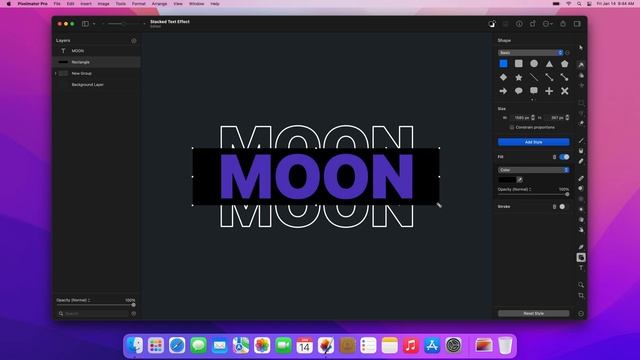Open layer Opacity blend mode selector
Viewport: 640px width, 360px height.
73,300
